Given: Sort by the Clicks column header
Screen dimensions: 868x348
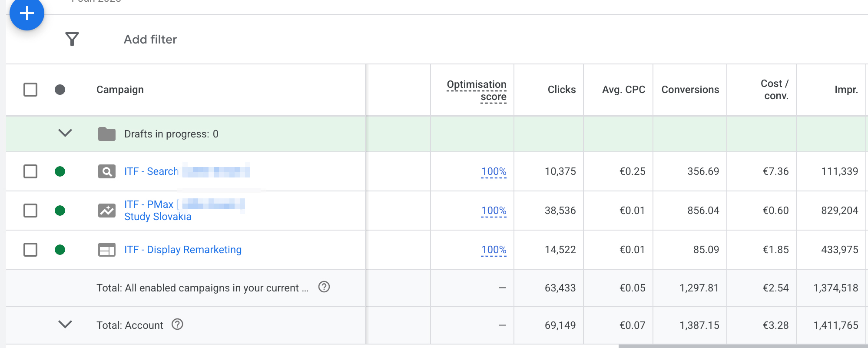Looking at the screenshot, I should coord(561,90).
